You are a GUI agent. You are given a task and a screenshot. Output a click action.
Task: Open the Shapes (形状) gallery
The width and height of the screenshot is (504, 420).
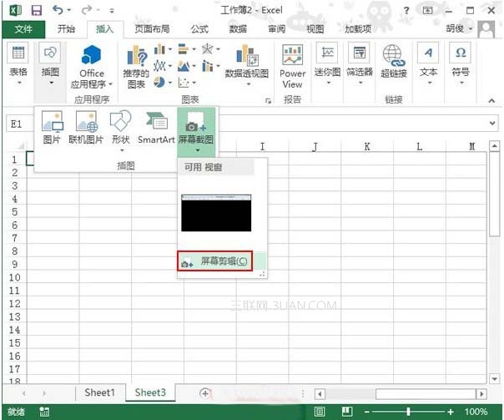pyautogui.click(x=121, y=131)
